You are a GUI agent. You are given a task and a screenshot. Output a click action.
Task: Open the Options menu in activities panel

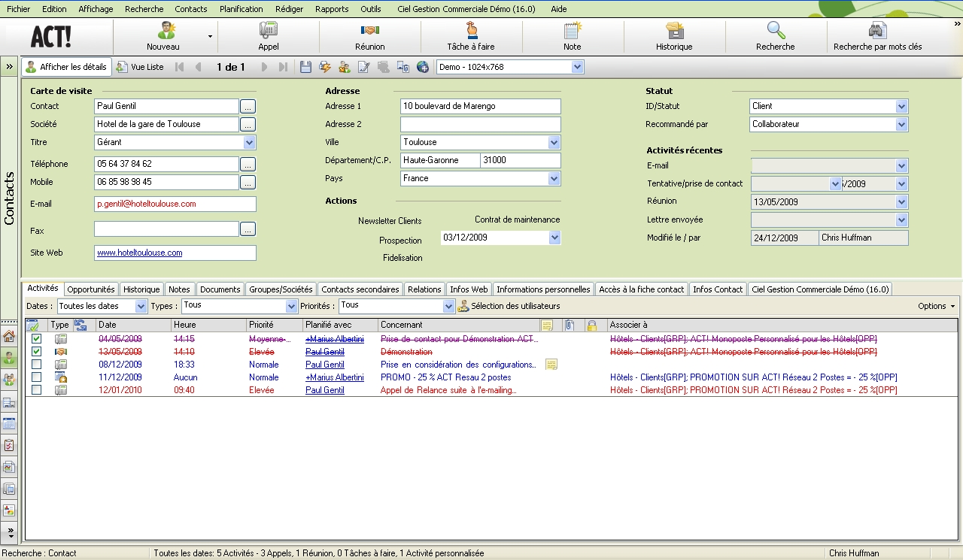(x=936, y=306)
